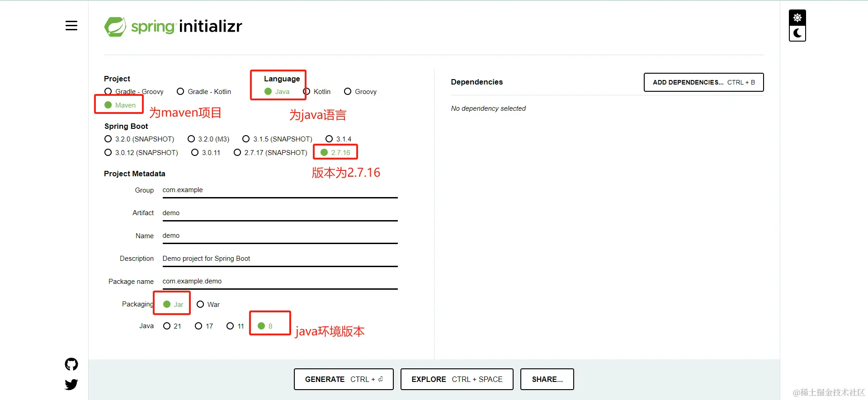Select Spring Boot 3.0.12 (SNAPSHOT)

coord(141,153)
